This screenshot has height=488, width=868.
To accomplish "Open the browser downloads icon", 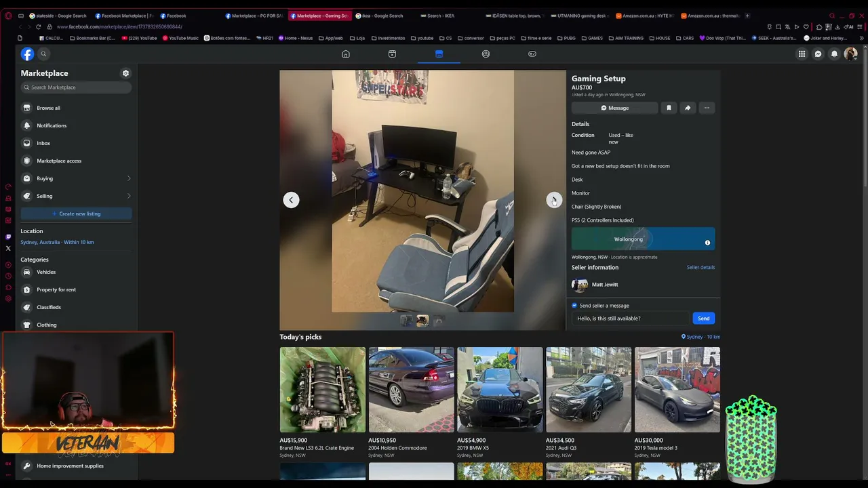I will click(837, 26).
